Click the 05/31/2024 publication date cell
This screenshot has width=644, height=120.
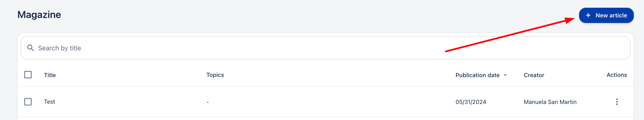[x=471, y=102]
